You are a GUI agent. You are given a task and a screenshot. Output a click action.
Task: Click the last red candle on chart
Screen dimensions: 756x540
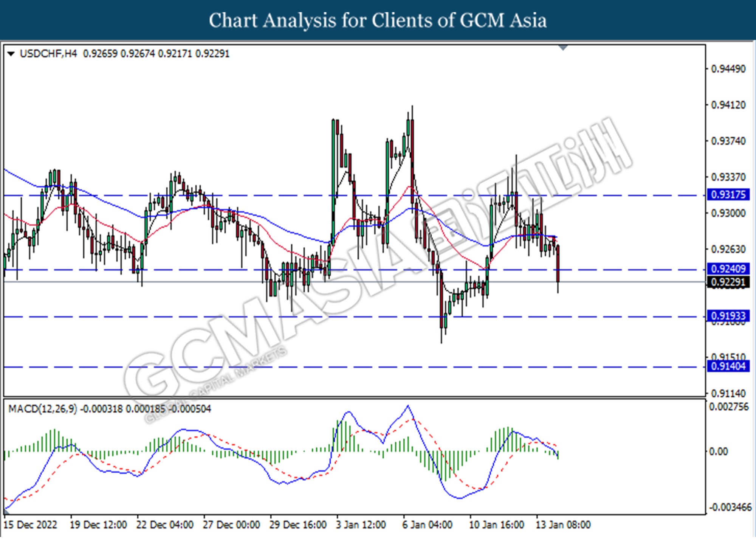click(x=558, y=263)
